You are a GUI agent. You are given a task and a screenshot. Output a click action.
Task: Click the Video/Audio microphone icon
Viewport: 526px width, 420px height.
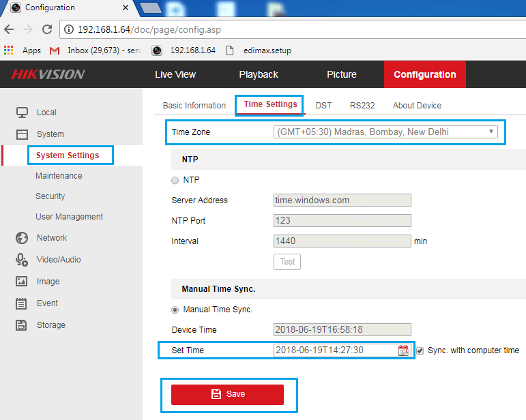point(22,260)
